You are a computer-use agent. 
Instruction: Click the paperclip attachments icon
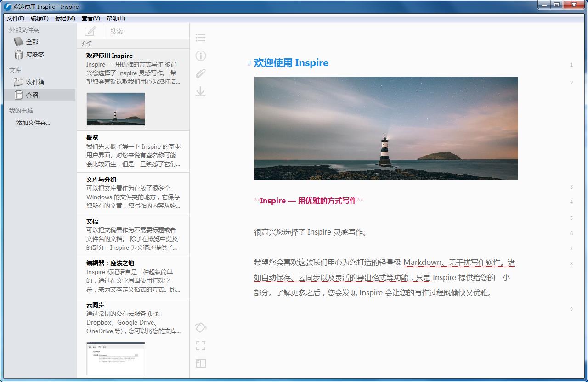200,73
